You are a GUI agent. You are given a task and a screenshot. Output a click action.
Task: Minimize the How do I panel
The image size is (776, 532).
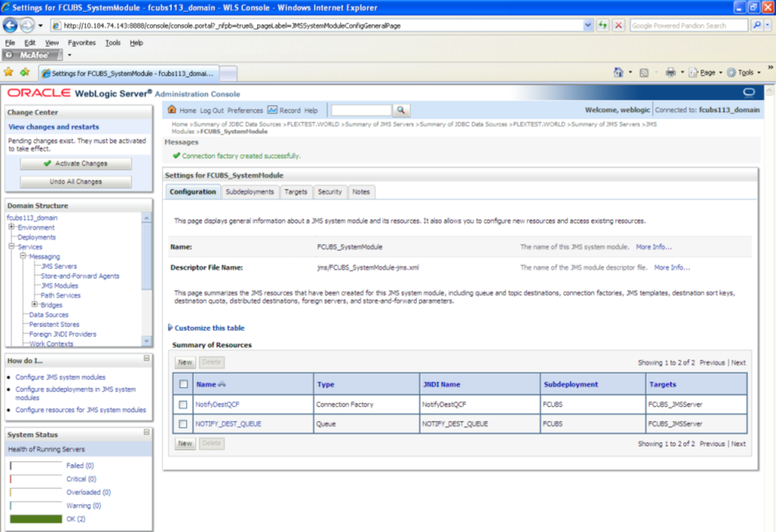tap(147, 358)
